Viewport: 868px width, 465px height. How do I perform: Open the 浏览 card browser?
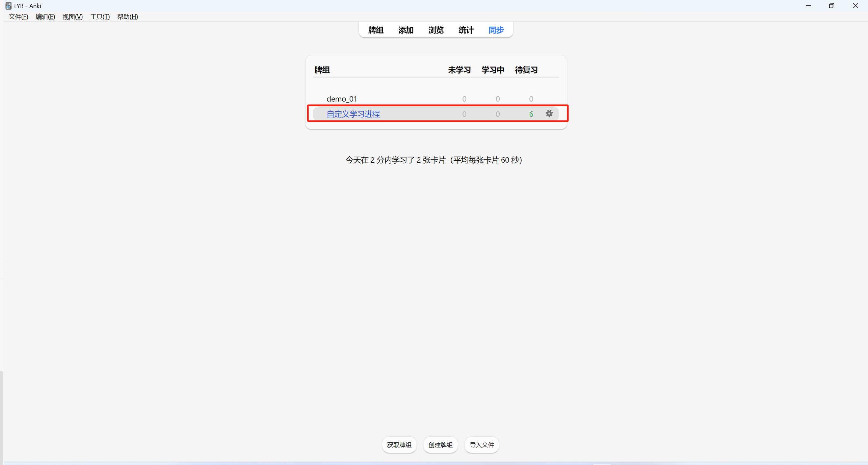click(x=436, y=30)
